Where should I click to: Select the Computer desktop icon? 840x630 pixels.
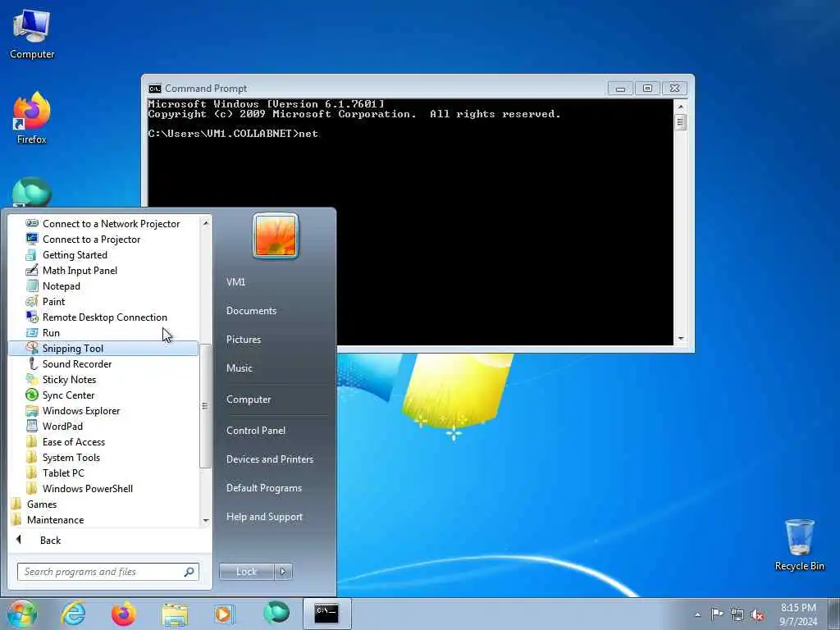[x=32, y=34]
